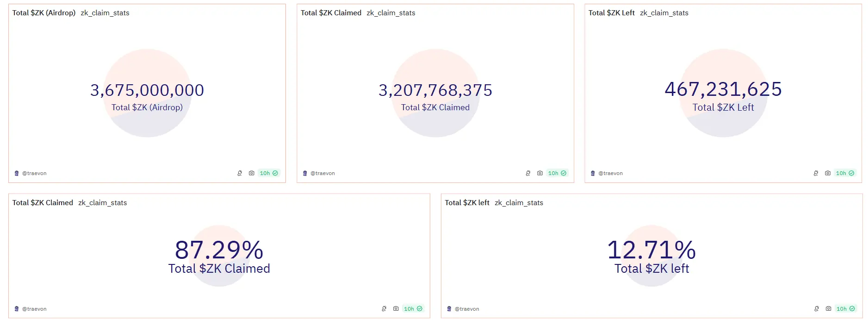This screenshot has height=326, width=868.
Task: Click traevon avatar icon on 12.71% left card
Action: click(x=449, y=309)
